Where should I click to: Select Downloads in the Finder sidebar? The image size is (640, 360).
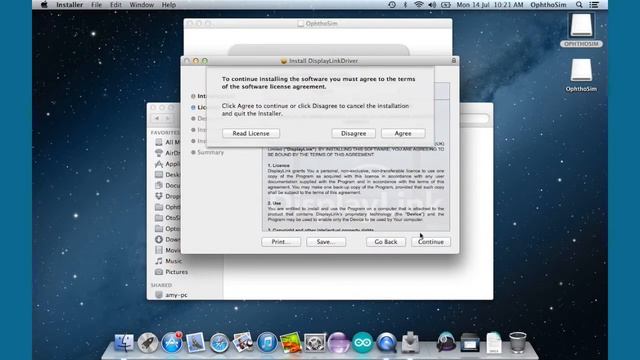(167, 239)
